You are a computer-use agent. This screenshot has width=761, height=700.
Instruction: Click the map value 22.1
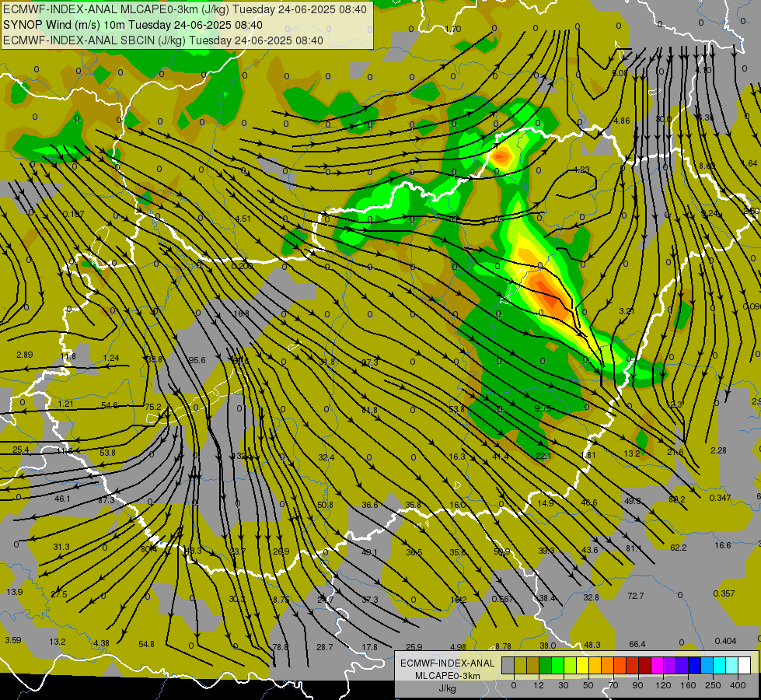tap(543, 456)
